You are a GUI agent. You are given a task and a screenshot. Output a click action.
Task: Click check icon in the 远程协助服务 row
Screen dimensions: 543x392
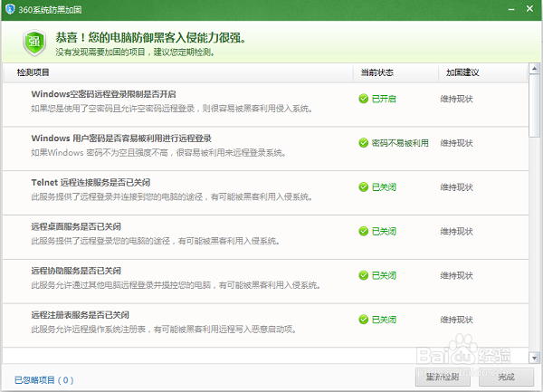[363, 275]
